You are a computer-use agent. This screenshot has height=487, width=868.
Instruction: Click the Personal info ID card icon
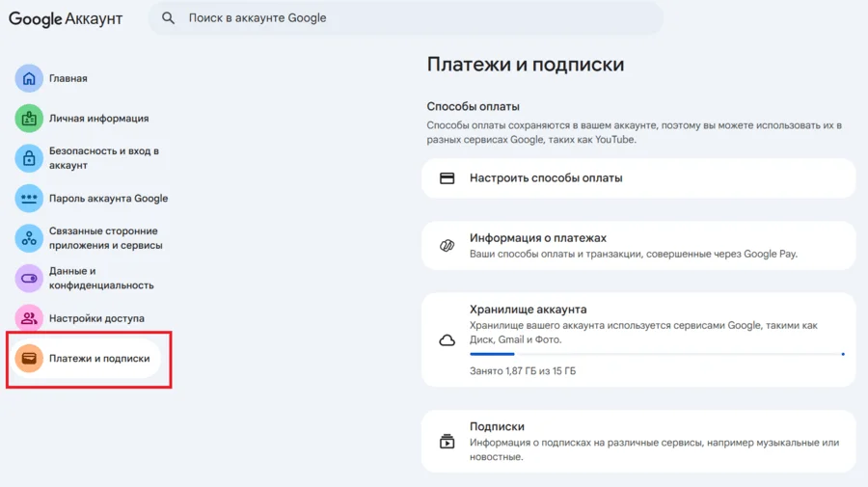coord(29,118)
